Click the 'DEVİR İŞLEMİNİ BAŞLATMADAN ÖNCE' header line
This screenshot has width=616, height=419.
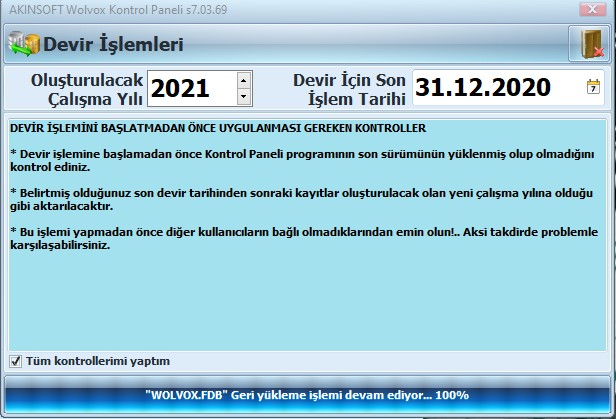[218, 128]
